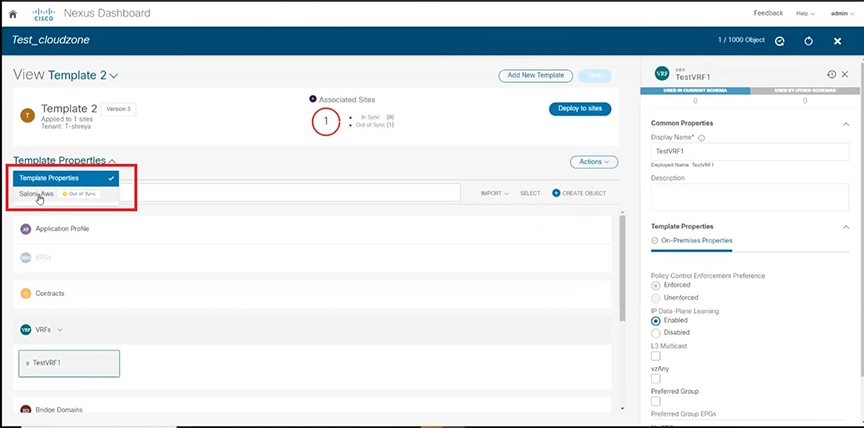
Task: Click the Application Profile AP icon
Action: pyautogui.click(x=25, y=229)
